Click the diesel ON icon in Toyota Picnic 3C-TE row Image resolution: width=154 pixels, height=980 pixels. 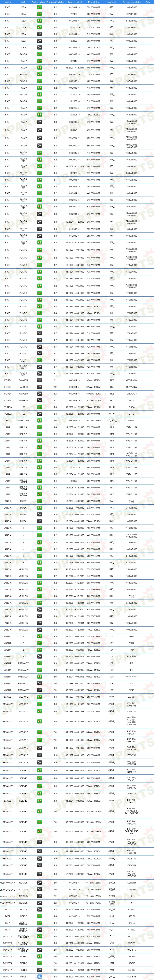(x=39, y=970)
